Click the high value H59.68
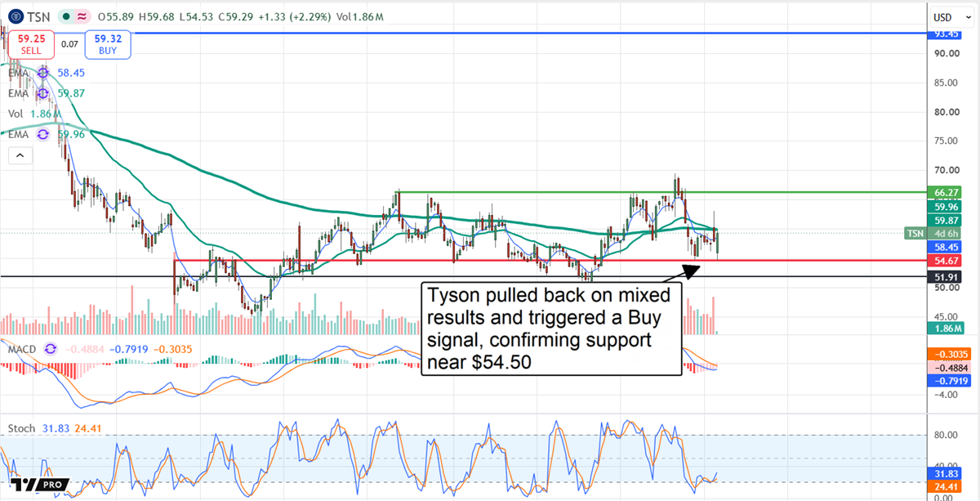 pos(157,17)
